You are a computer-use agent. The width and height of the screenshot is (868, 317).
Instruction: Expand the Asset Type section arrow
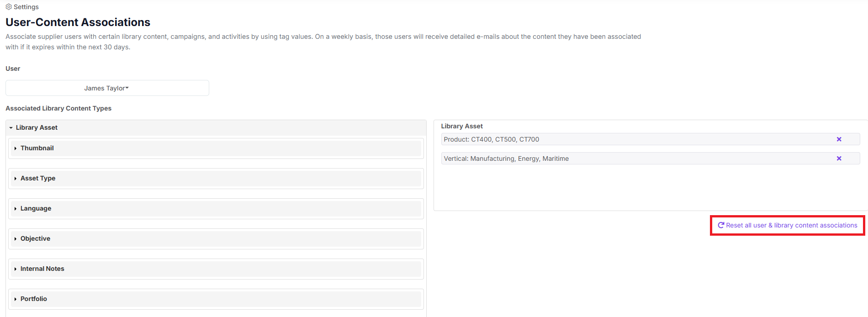coord(16,179)
